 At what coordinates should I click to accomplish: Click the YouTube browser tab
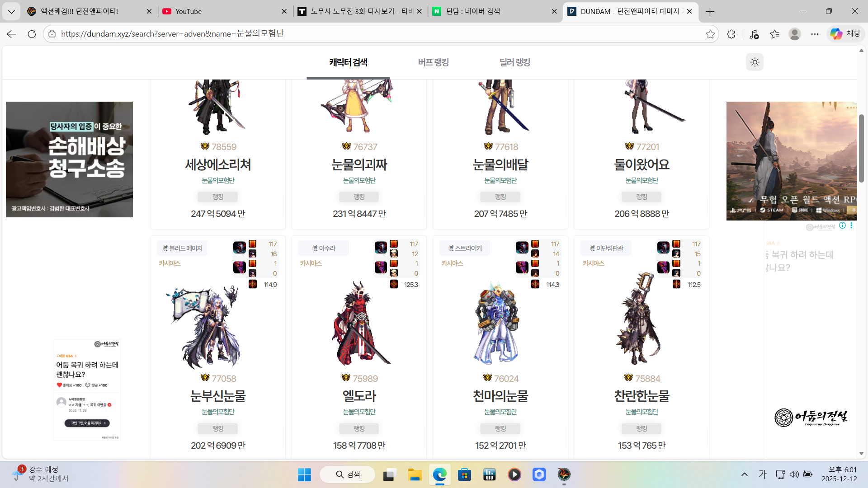(x=189, y=11)
